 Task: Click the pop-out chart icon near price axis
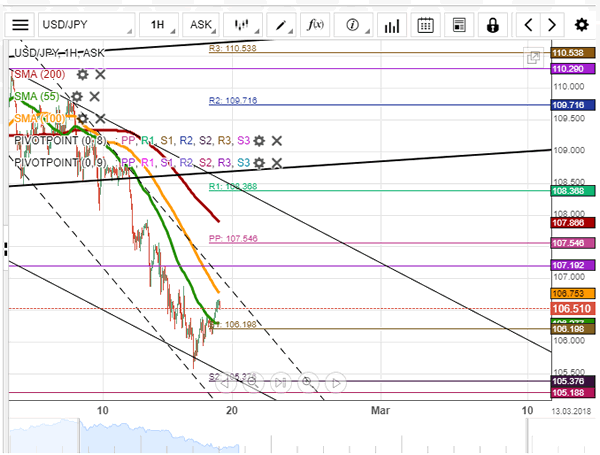click(x=534, y=59)
